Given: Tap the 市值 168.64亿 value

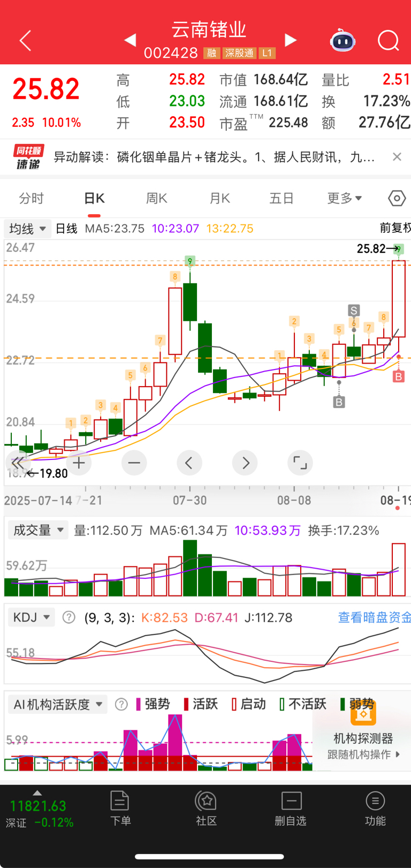Looking at the screenshot, I should click(x=280, y=80).
